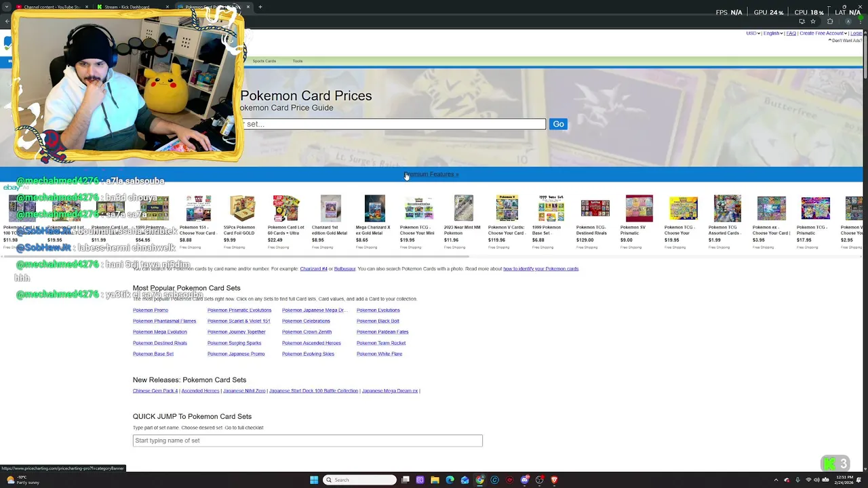Viewport: 868px width, 488px height.
Task: Open the Pokemon Evolutions set link
Action: [x=378, y=310]
